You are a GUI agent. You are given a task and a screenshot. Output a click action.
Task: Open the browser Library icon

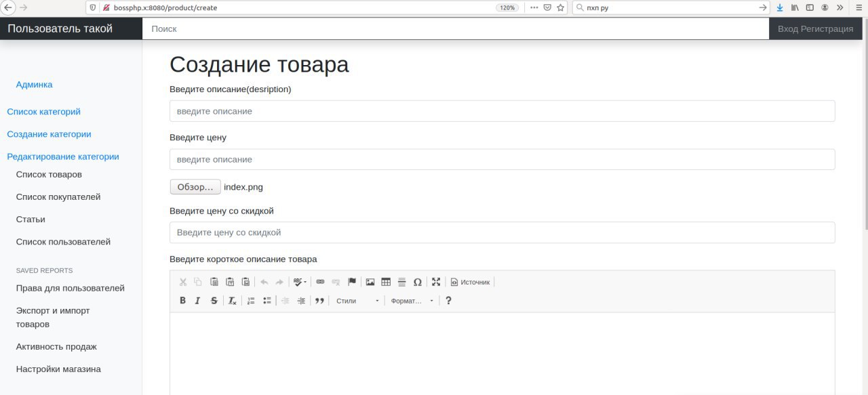795,7
